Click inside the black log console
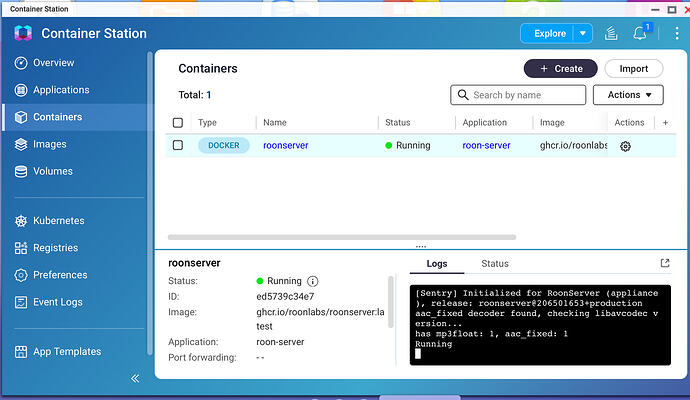690x400 pixels. [540, 325]
